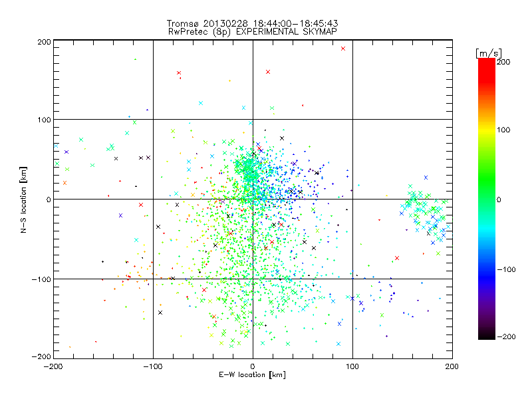Click the 'E-W location [km]' axis label
The width and height of the screenshot is (532, 399).
252,374
